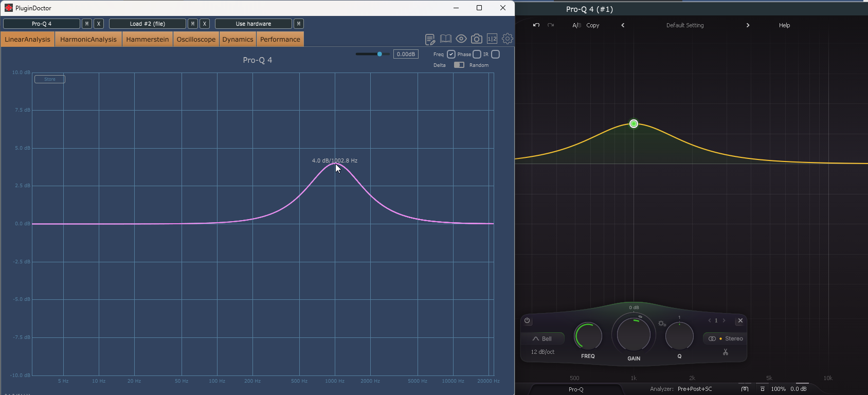
Task: Click the band gear settings icon beside Gain
Action: pos(662,324)
